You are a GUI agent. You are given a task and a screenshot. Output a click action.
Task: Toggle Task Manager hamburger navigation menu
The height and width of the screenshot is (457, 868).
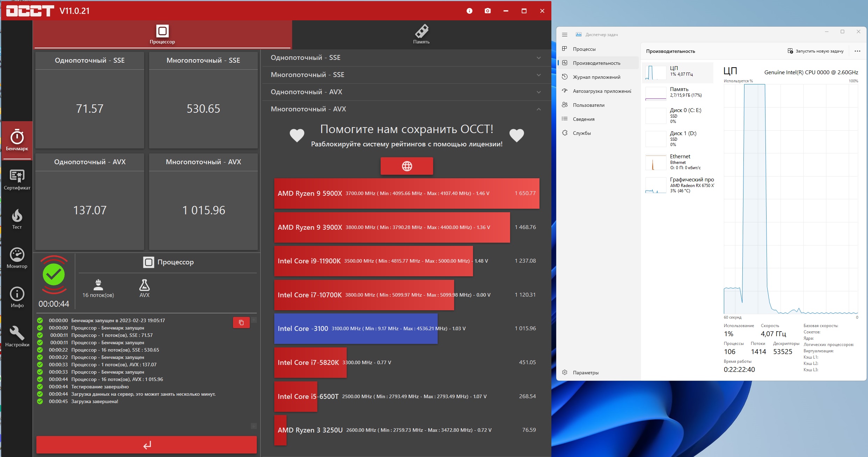564,35
